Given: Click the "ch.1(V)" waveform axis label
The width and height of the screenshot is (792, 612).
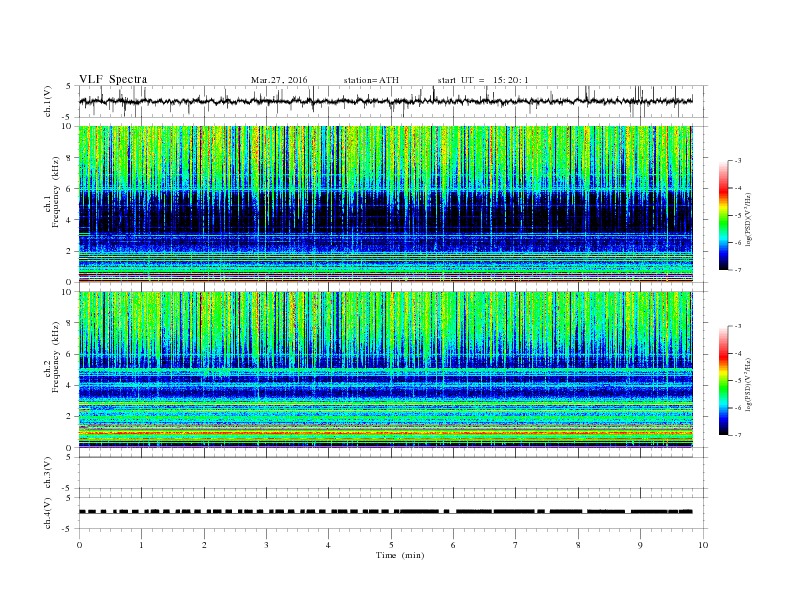Looking at the screenshot, I should (48, 101).
